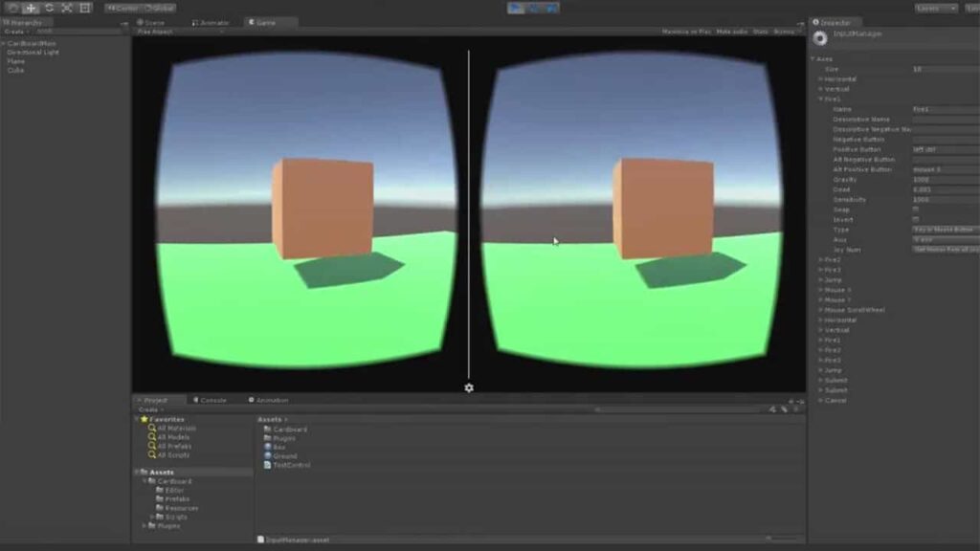Toggle Mute audio in Game view
This screenshot has height=551, width=980.
point(732,32)
